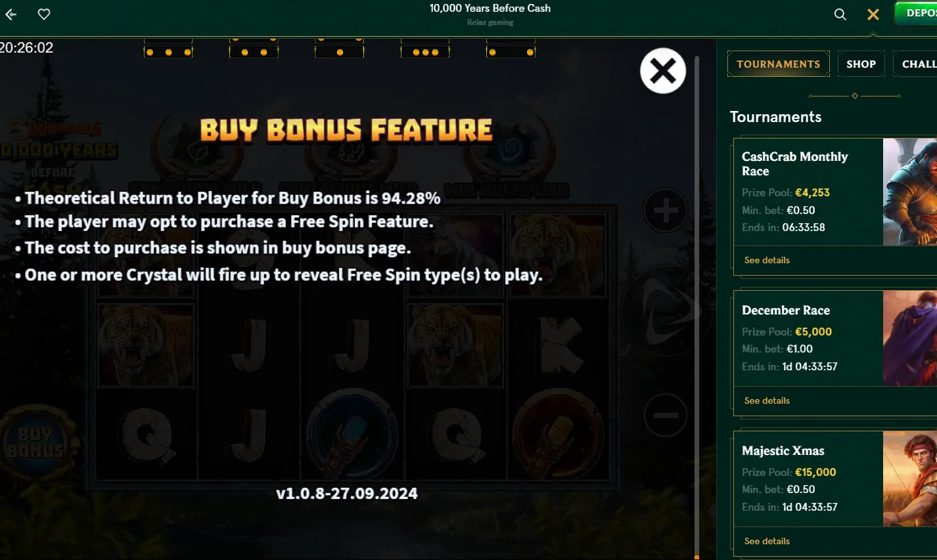
Task: Close side panel with orange X
Action: (873, 14)
